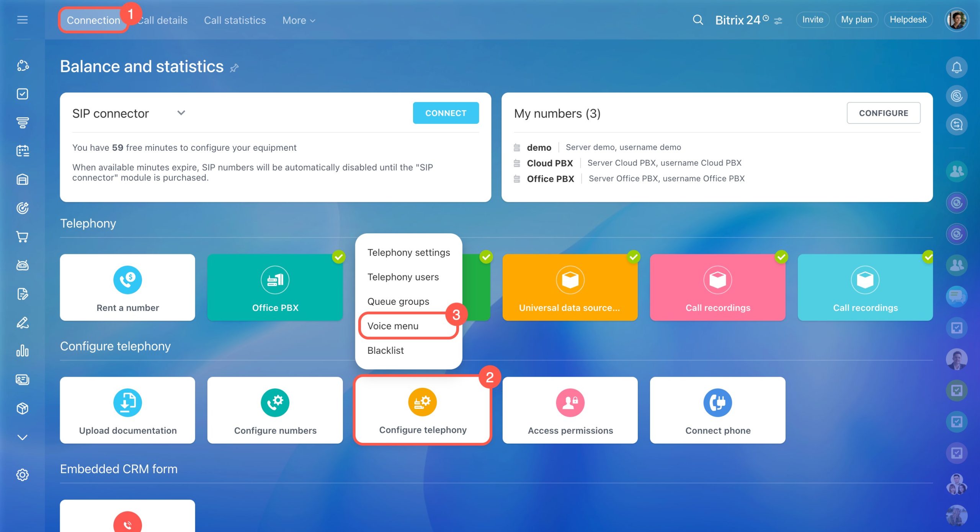Switch to the Call statistics tab
The image size is (980, 532).
[x=235, y=20]
